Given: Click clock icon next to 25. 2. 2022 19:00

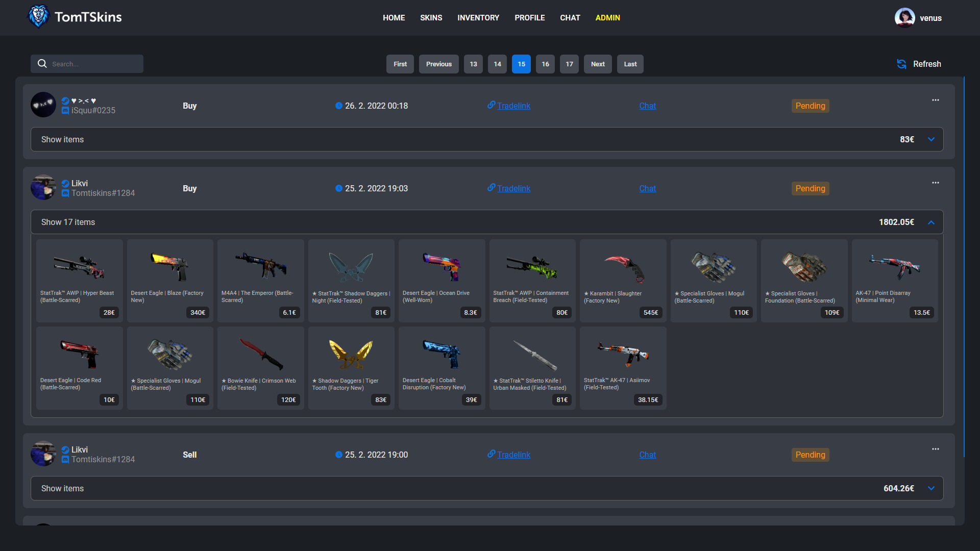Looking at the screenshot, I should point(339,455).
